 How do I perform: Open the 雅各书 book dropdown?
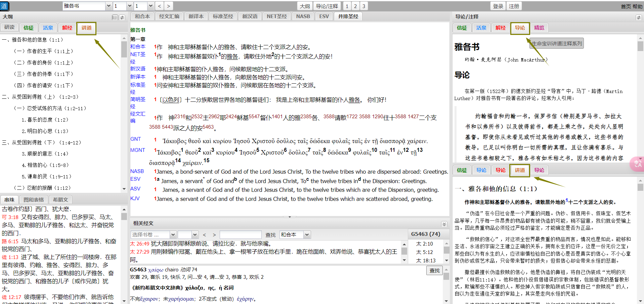(x=109, y=6)
